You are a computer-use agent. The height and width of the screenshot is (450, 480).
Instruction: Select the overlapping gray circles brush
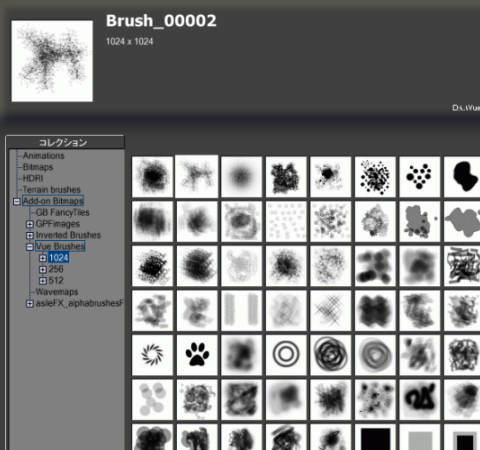152,400
